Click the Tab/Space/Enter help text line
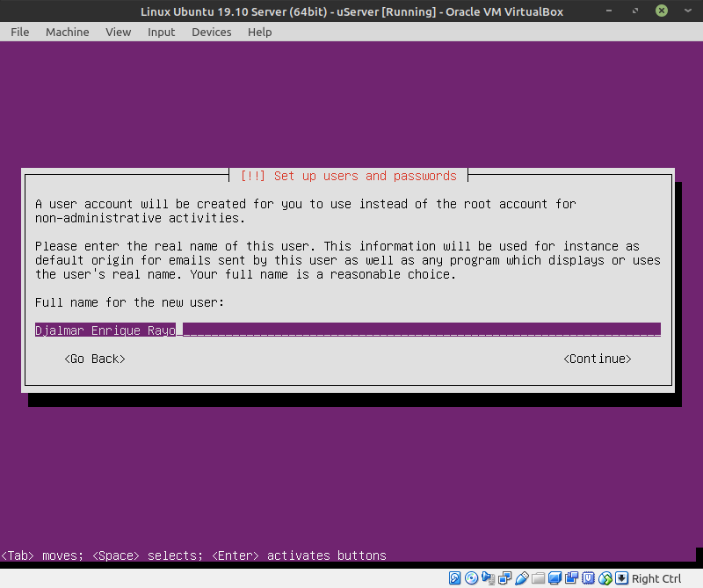Screen dimensions: 703x588 coord(193,555)
